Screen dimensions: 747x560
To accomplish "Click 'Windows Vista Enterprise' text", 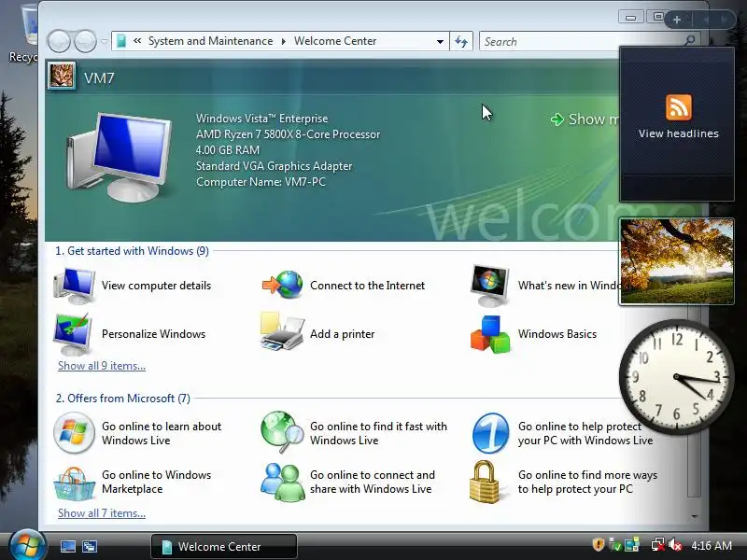I will coord(262,119).
